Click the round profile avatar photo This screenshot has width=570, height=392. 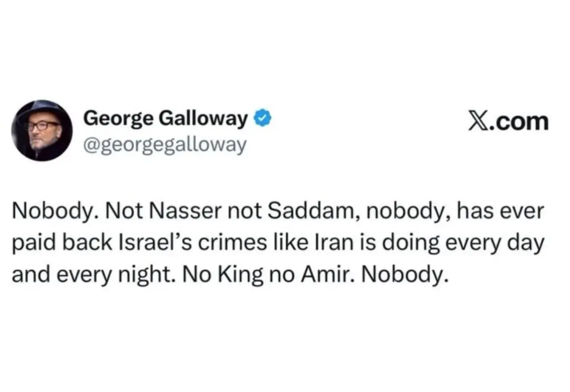(42, 130)
